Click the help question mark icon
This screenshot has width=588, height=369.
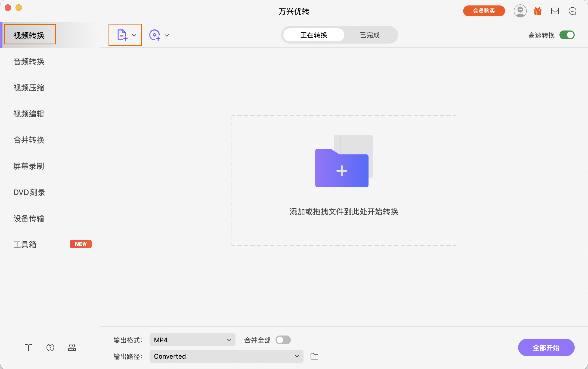[x=50, y=347]
